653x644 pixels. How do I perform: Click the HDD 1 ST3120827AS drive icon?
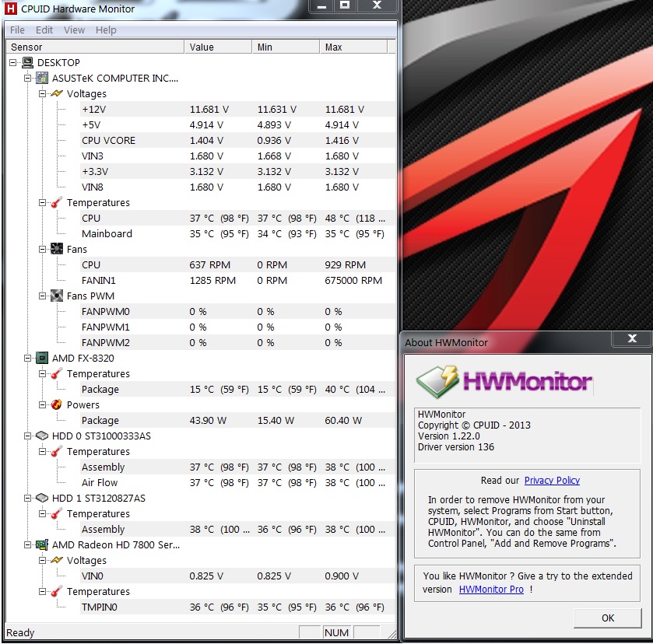pyautogui.click(x=42, y=498)
